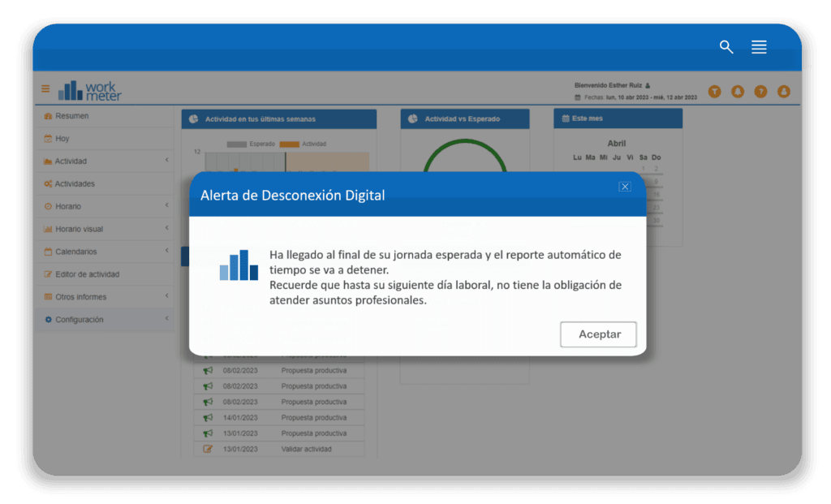Toggle the orange sidebar hamburger icon
The width and height of the screenshot is (831, 504).
(45, 89)
